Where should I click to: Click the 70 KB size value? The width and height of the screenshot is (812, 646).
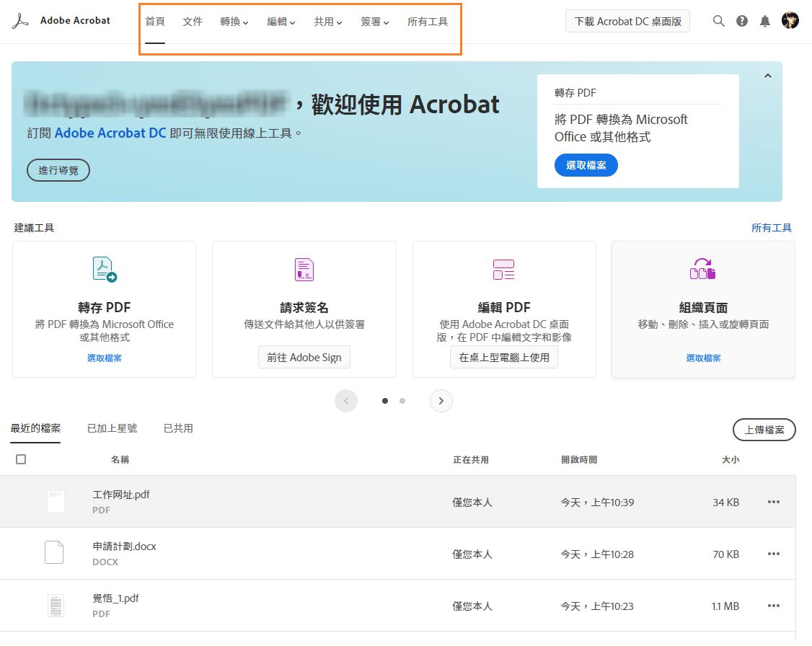click(x=725, y=554)
